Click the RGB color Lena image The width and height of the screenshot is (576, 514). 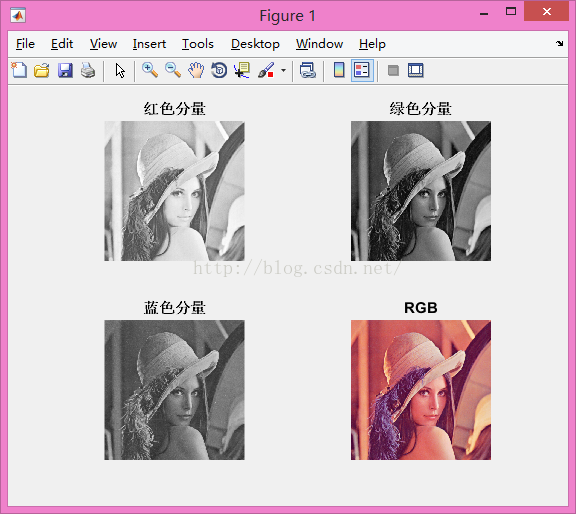tap(421, 389)
